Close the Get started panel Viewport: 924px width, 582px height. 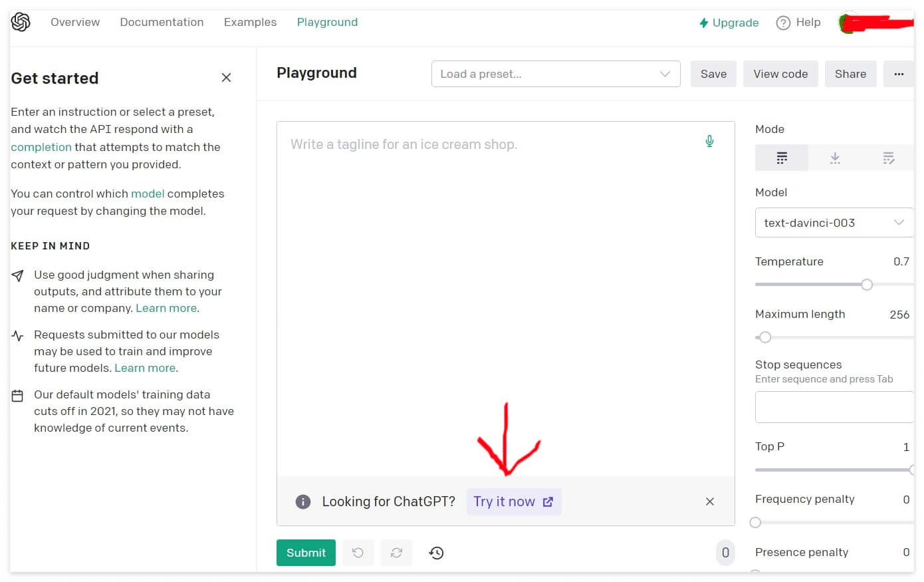pos(226,78)
